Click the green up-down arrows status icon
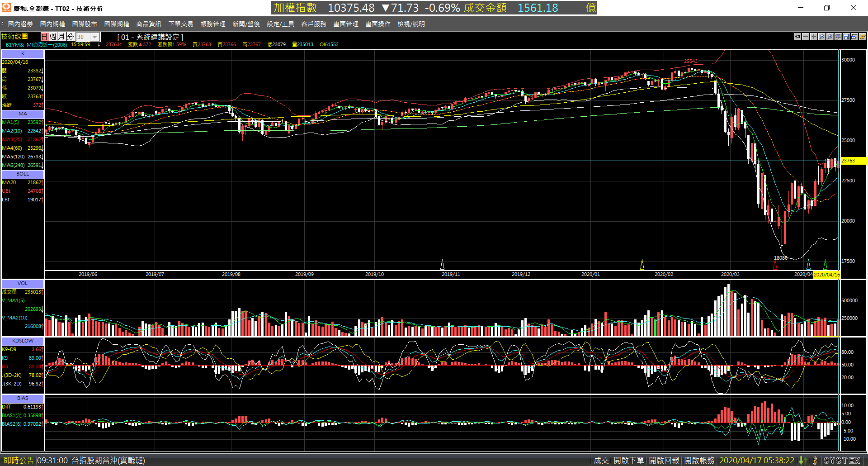Viewport: 868px width, 466px height. point(803,461)
